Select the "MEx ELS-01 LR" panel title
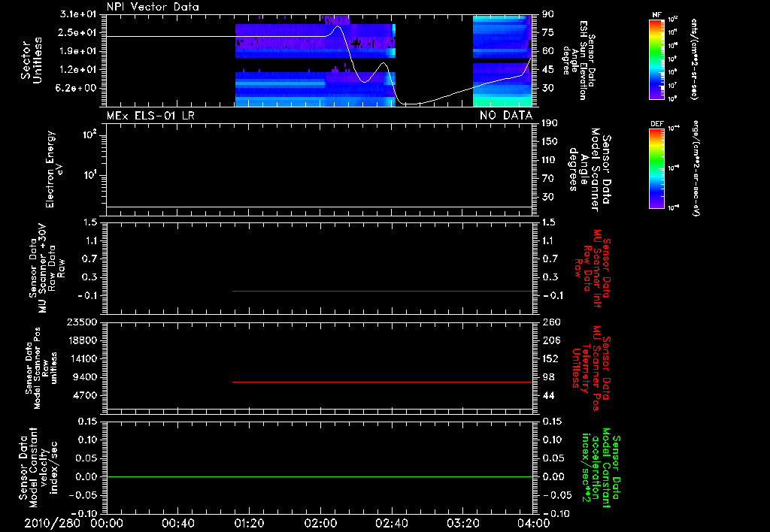The width and height of the screenshot is (770, 532). (x=150, y=116)
